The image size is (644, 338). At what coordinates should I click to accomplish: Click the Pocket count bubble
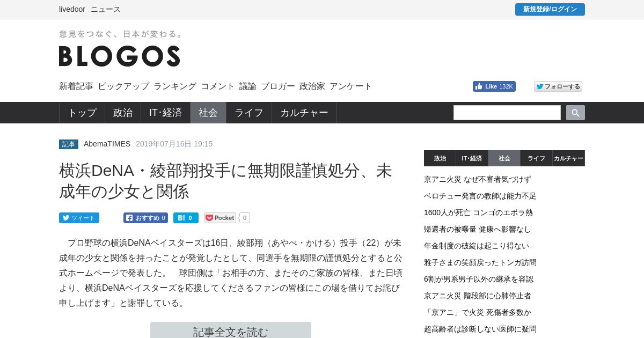point(245,218)
